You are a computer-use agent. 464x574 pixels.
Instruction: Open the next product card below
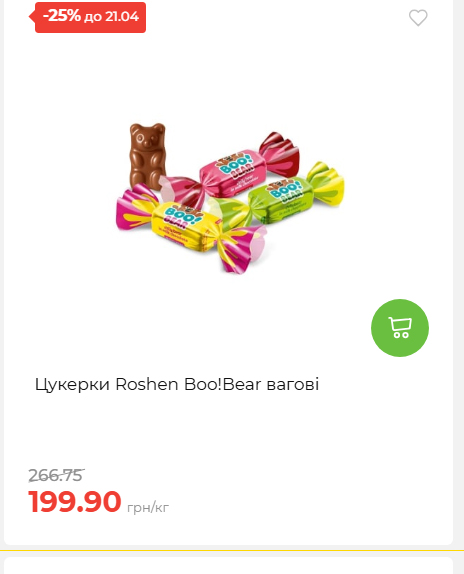(x=228, y=566)
